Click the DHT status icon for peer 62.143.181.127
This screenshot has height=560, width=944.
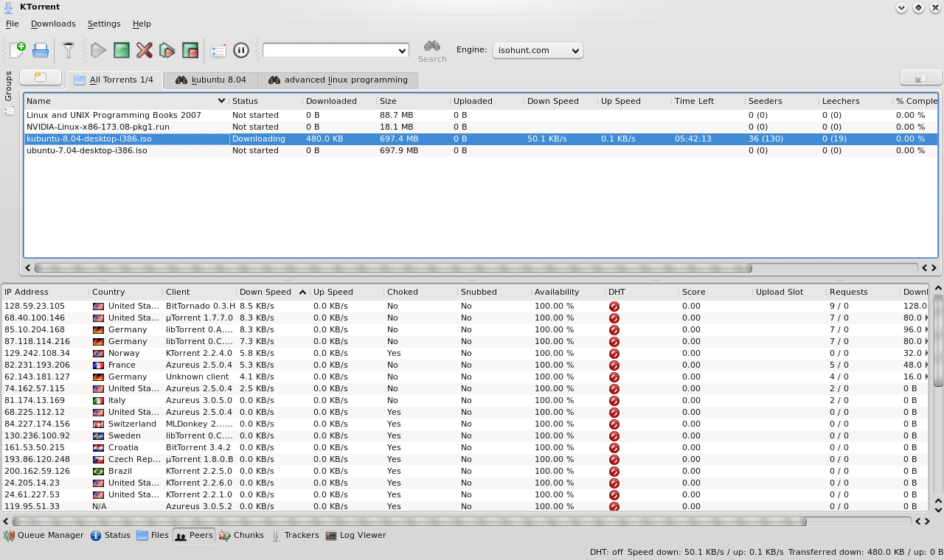point(614,377)
